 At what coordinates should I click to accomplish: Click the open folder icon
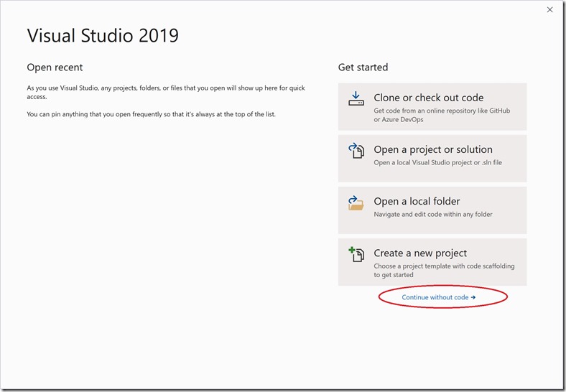(356, 203)
